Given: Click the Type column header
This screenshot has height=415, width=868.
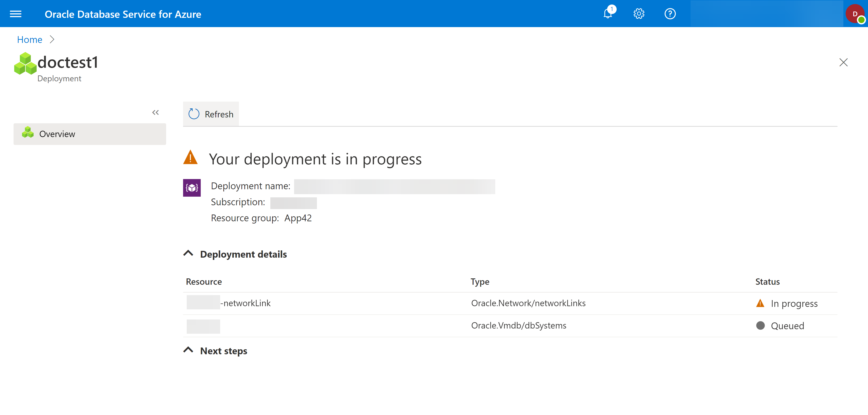Looking at the screenshot, I should click(480, 282).
